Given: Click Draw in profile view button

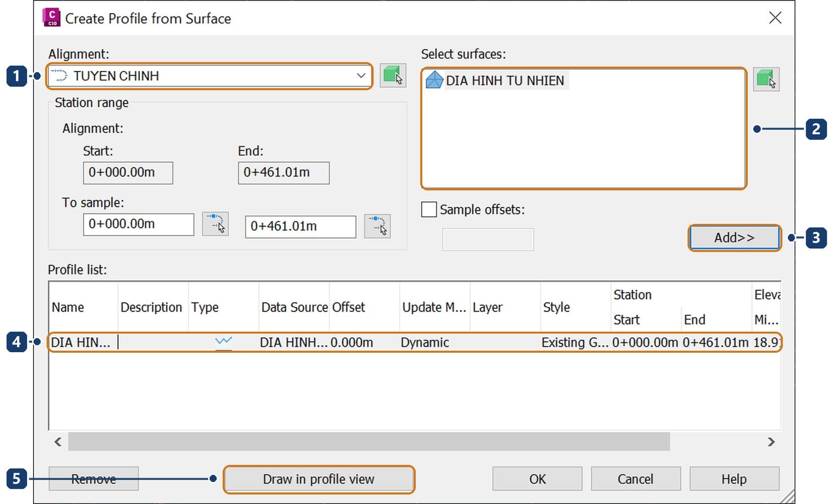Looking at the screenshot, I should point(318,479).
